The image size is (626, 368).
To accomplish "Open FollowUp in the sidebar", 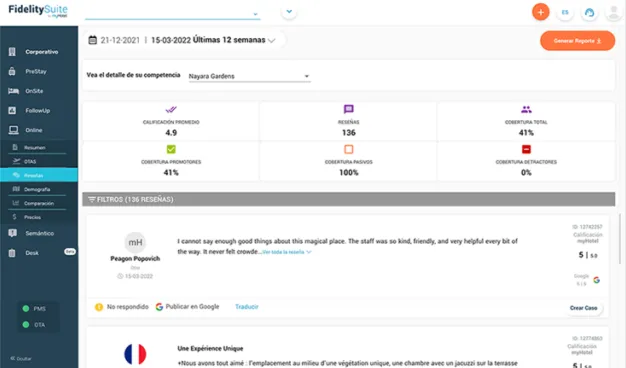I will 39,111.
